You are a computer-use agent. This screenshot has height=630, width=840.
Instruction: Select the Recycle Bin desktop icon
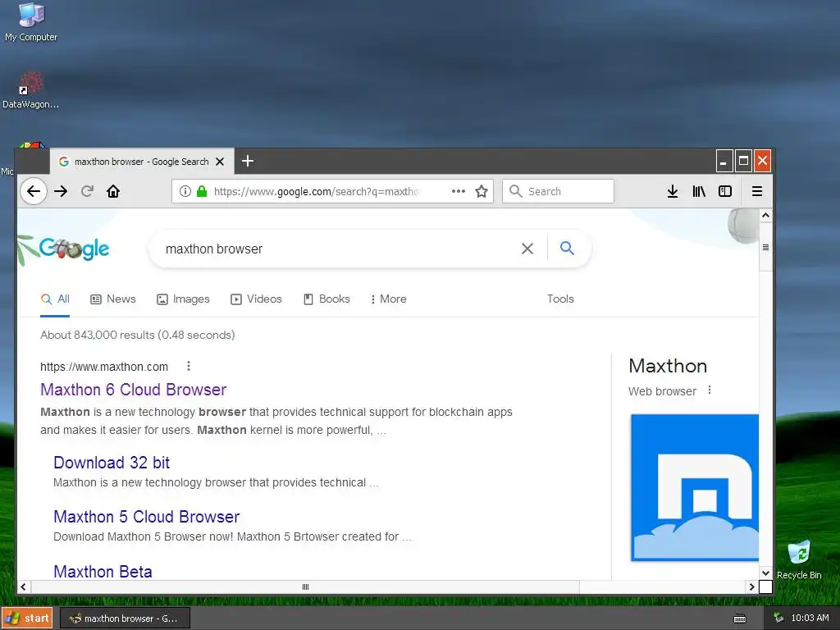pyautogui.click(x=799, y=559)
